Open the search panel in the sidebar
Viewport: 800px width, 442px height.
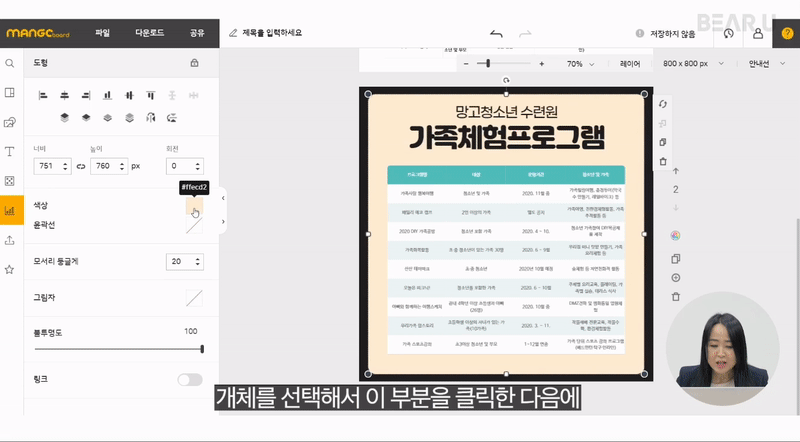(x=10, y=63)
